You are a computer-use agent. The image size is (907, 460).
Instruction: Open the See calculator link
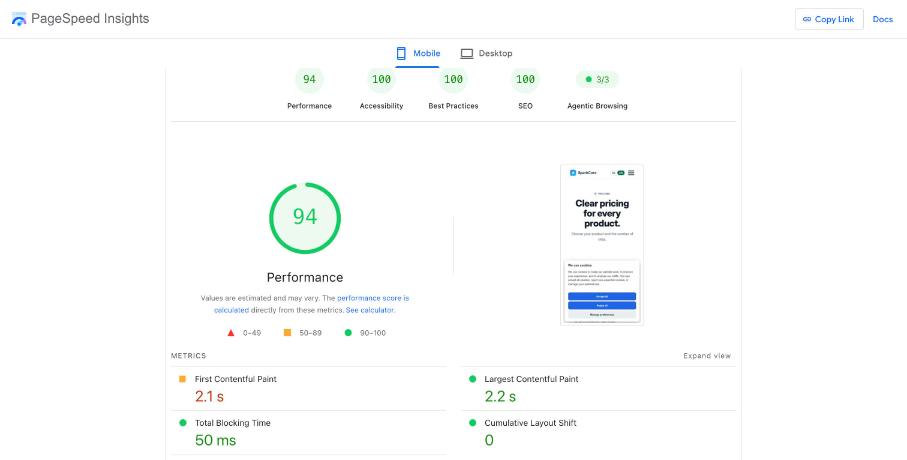click(370, 310)
